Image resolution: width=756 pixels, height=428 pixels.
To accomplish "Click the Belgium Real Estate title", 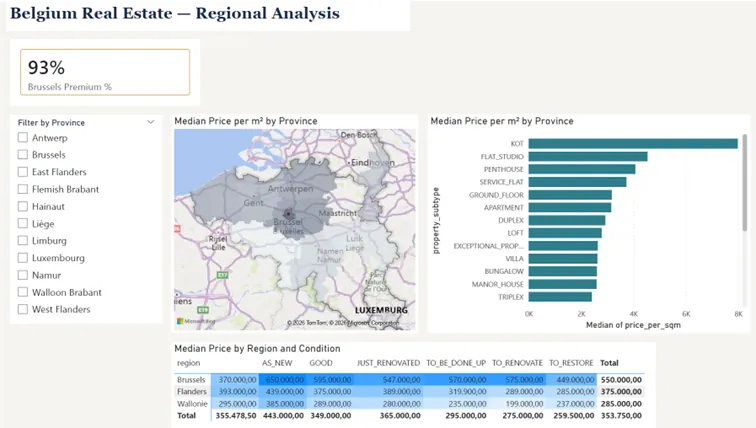I will [x=175, y=13].
